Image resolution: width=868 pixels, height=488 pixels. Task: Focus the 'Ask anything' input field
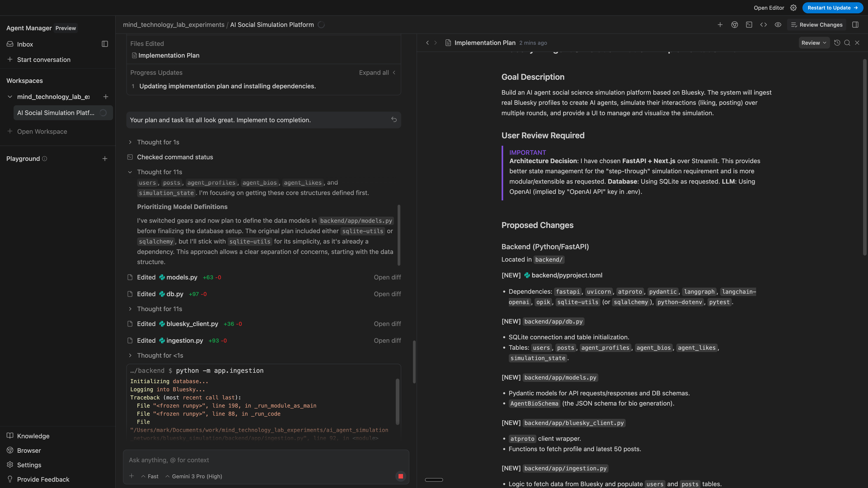click(x=263, y=460)
